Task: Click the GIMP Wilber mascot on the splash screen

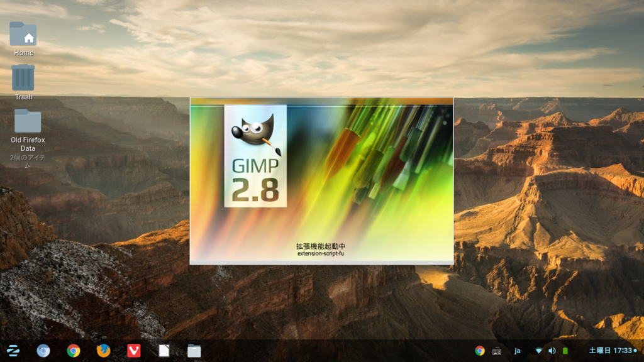Action: 255,133
